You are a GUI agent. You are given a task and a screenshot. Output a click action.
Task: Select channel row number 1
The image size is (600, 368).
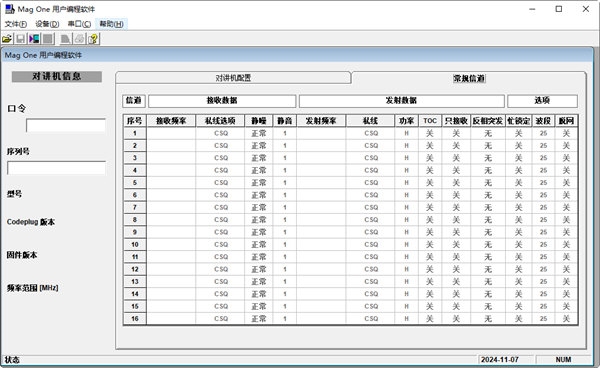click(135, 133)
